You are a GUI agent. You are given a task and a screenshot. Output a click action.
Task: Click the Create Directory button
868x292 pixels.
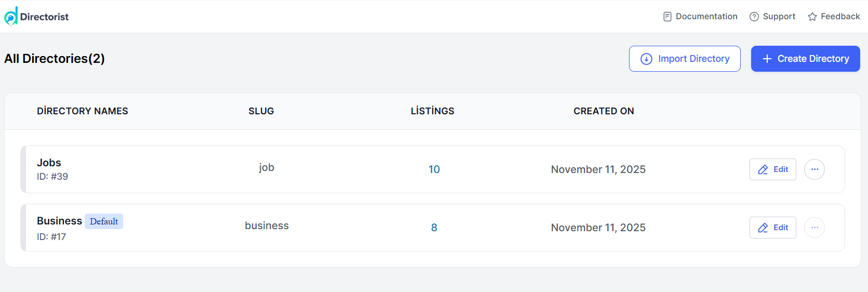tap(806, 59)
